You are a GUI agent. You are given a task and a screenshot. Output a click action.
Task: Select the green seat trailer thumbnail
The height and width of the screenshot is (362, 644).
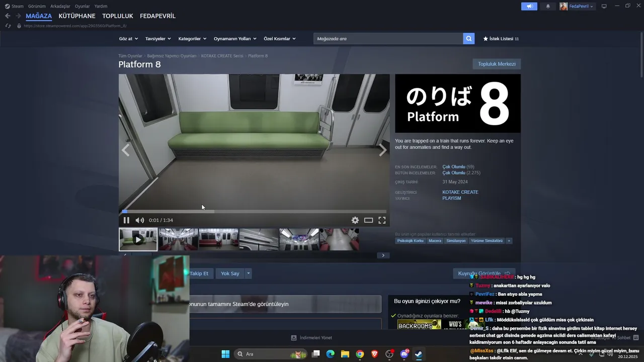(x=138, y=239)
